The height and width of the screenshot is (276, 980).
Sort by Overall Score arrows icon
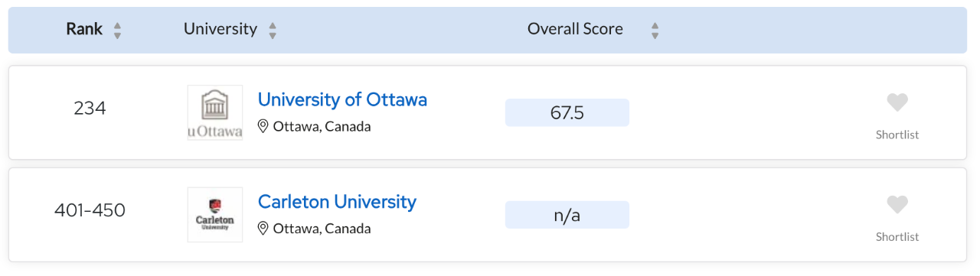click(655, 31)
